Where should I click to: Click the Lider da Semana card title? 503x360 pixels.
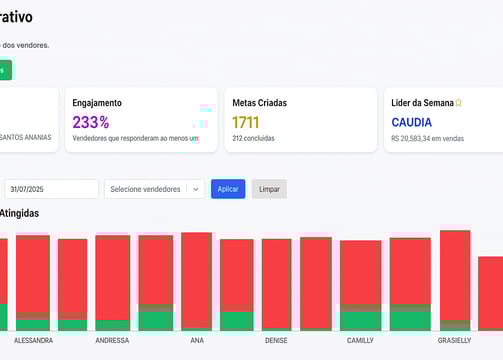(x=422, y=103)
